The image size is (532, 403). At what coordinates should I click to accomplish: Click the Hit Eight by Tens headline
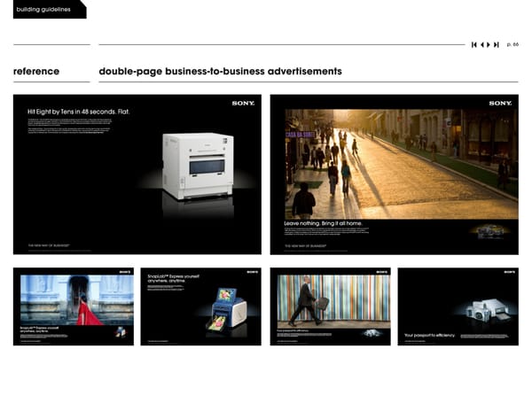click(x=78, y=112)
